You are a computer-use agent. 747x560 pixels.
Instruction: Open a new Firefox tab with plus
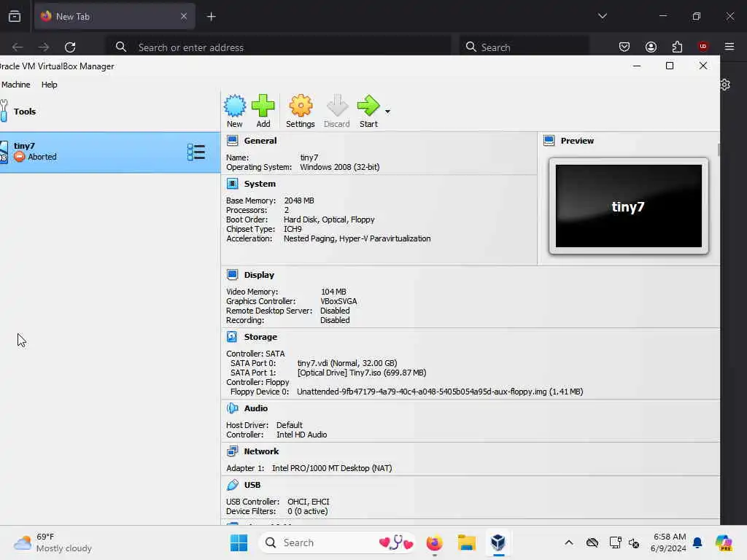click(212, 17)
